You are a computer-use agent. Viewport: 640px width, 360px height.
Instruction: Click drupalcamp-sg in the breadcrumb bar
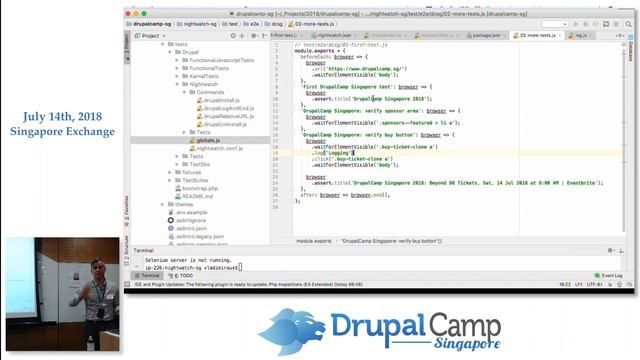(x=149, y=24)
